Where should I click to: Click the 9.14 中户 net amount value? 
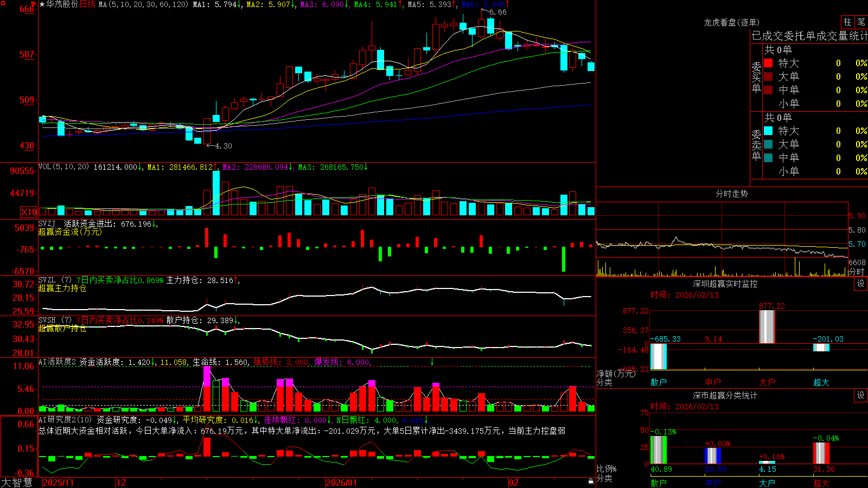[x=713, y=339]
